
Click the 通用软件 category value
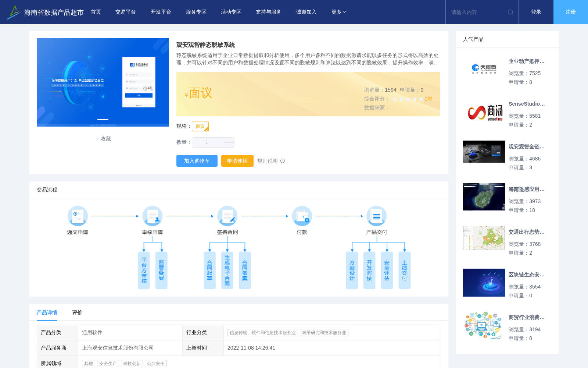[x=92, y=332]
